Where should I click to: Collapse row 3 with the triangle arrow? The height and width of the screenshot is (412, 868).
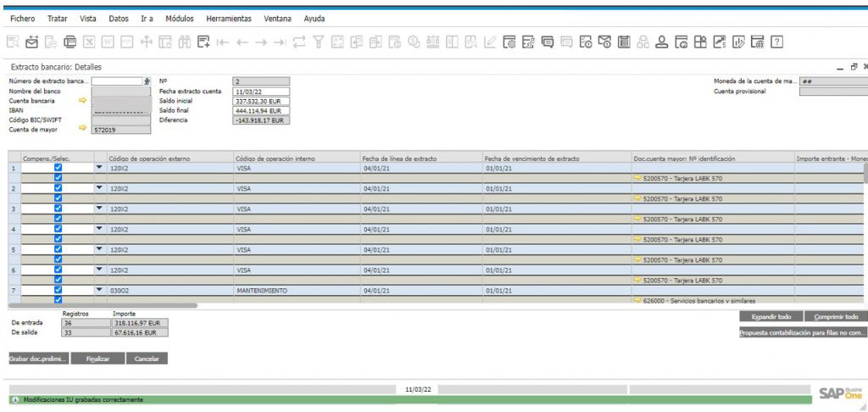(100, 209)
